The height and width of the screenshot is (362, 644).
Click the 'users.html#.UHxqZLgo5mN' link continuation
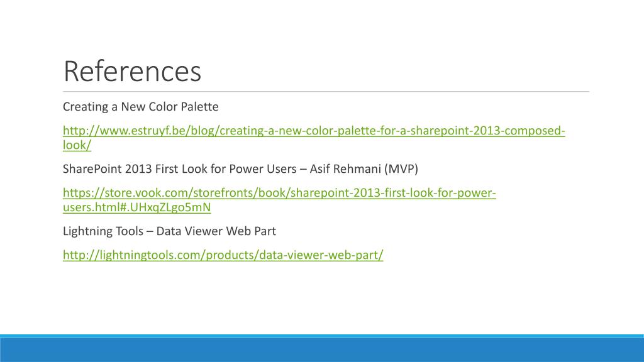(136, 207)
